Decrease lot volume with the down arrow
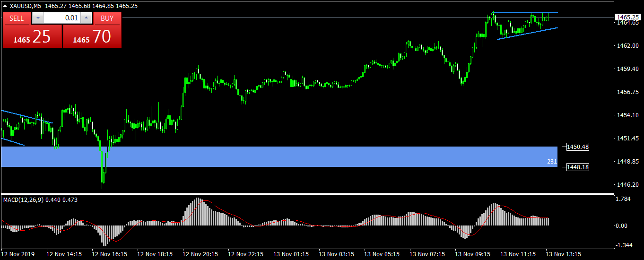The height and width of the screenshot is (260, 644). (38, 18)
